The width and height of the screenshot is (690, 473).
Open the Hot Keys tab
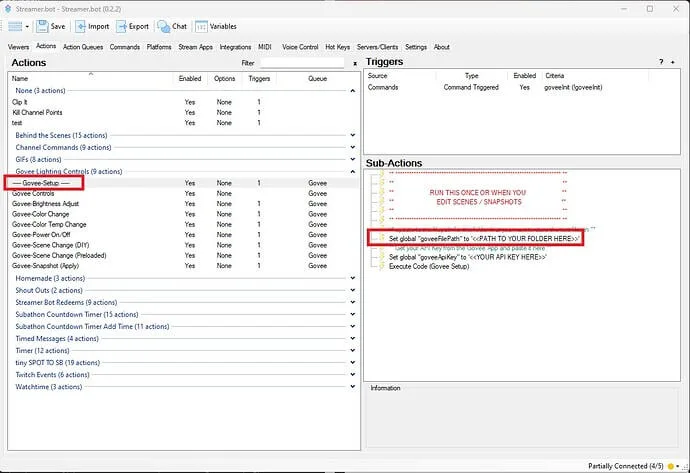pos(338,47)
